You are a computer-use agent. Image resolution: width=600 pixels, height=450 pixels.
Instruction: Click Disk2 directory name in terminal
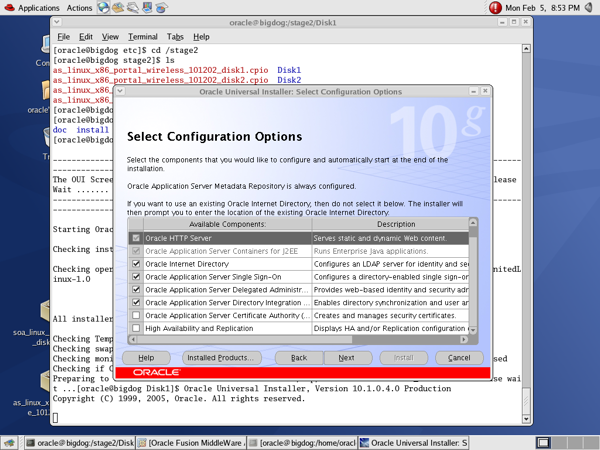point(289,80)
